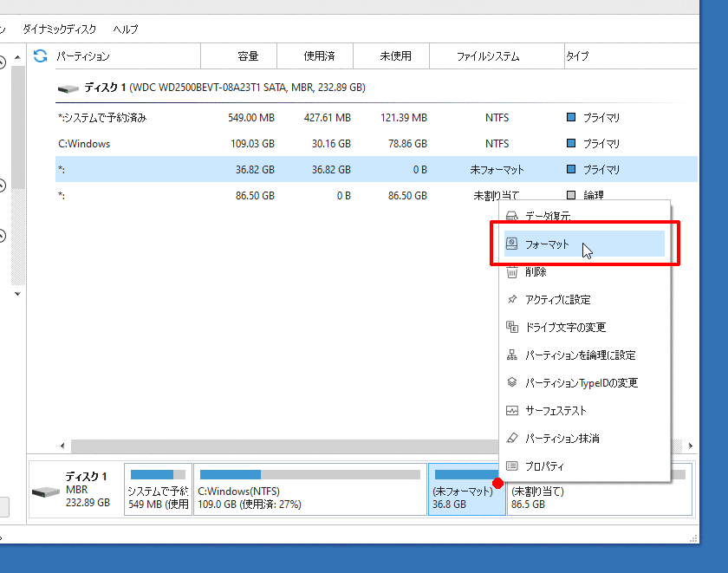Click the C:Windows(NTFS) block in the disk map
The image size is (728, 573).
pos(309,490)
